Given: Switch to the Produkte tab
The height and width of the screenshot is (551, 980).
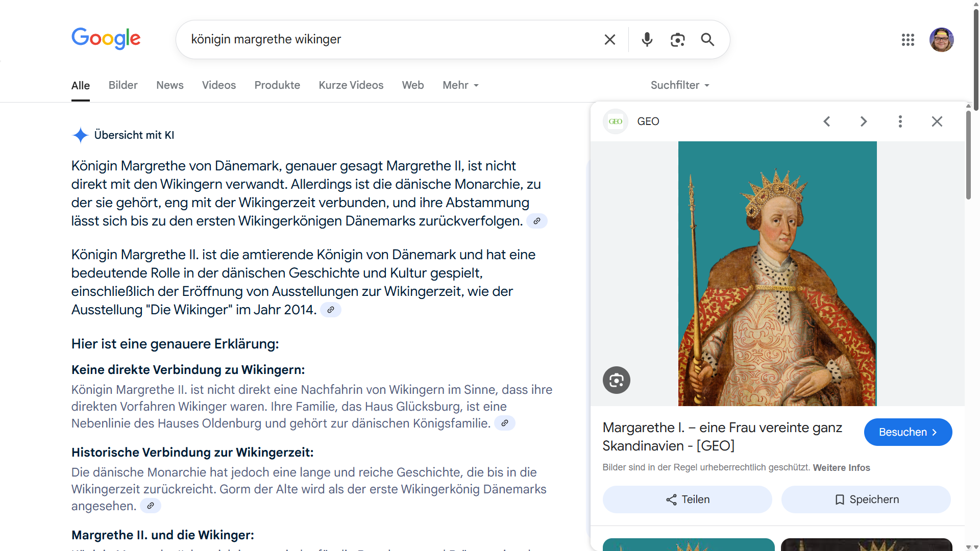Looking at the screenshot, I should 277,85.
